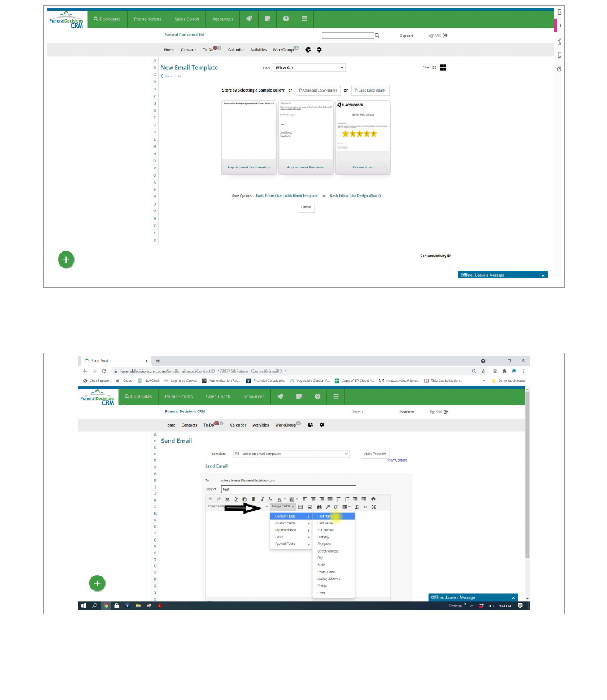Switch to large grid size view
Image resolution: width=607 pixels, height=700 pixels.
click(x=443, y=67)
